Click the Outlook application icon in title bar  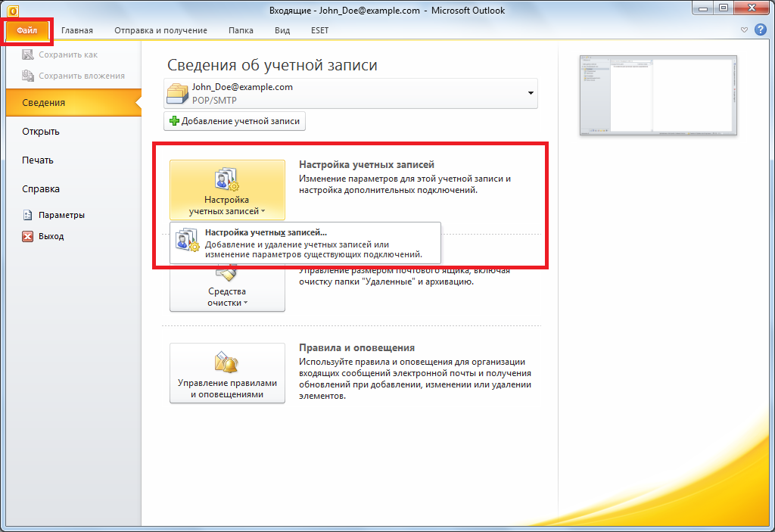[x=12, y=10]
